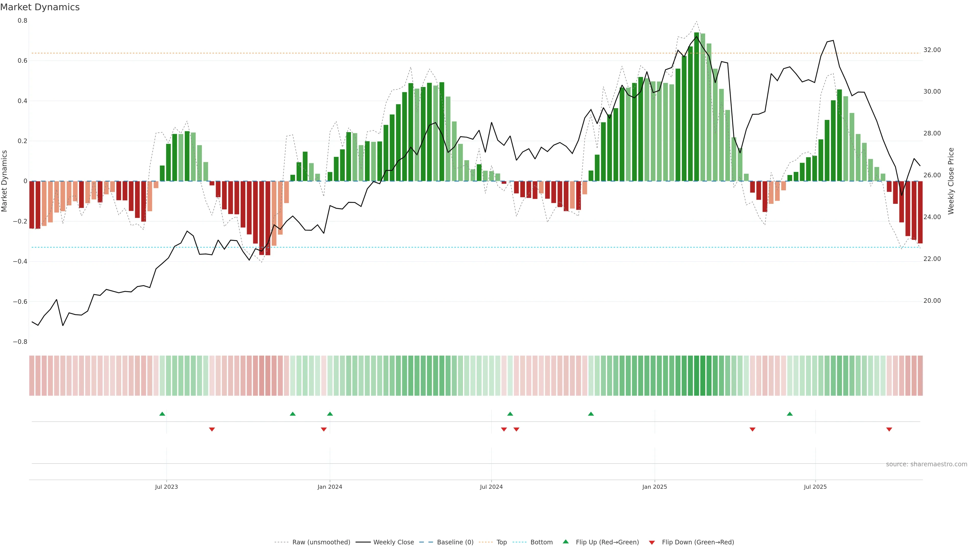This screenshot has height=551, width=980.
Task: Click the Jan 2025 x-axis label
Action: click(x=654, y=487)
